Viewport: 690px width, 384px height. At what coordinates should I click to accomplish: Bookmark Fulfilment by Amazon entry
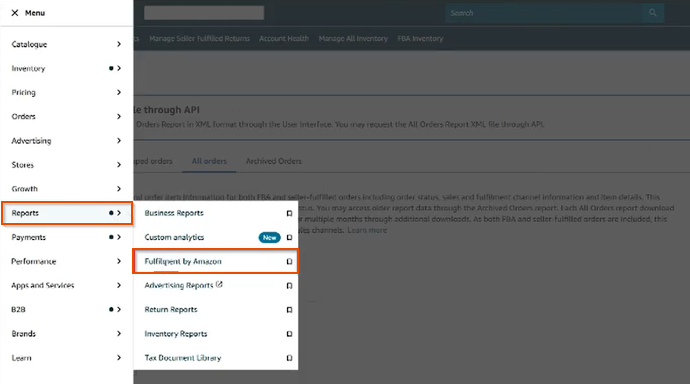point(289,262)
